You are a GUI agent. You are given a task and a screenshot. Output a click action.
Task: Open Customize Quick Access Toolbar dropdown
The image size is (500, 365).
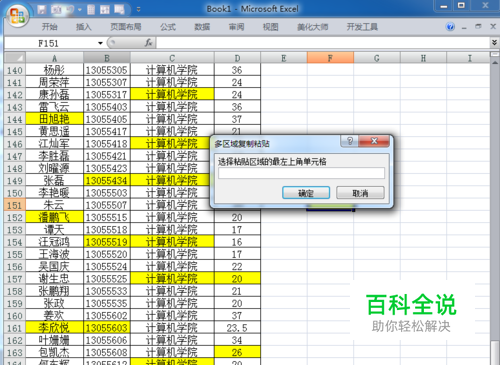[138, 10]
